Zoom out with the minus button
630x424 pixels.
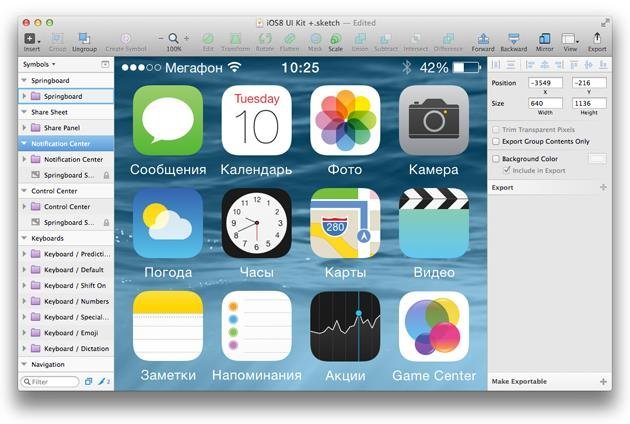click(x=161, y=38)
